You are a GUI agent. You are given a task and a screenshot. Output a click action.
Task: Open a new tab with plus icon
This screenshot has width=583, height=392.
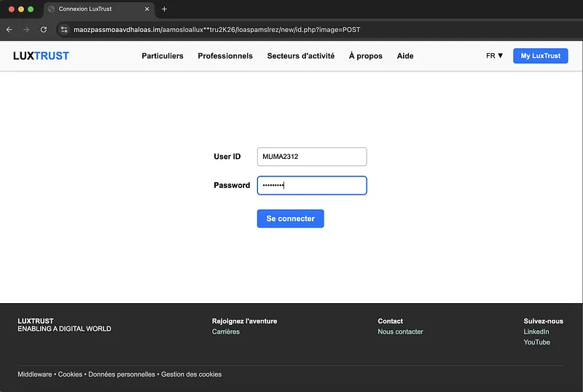click(x=164, y=9)
